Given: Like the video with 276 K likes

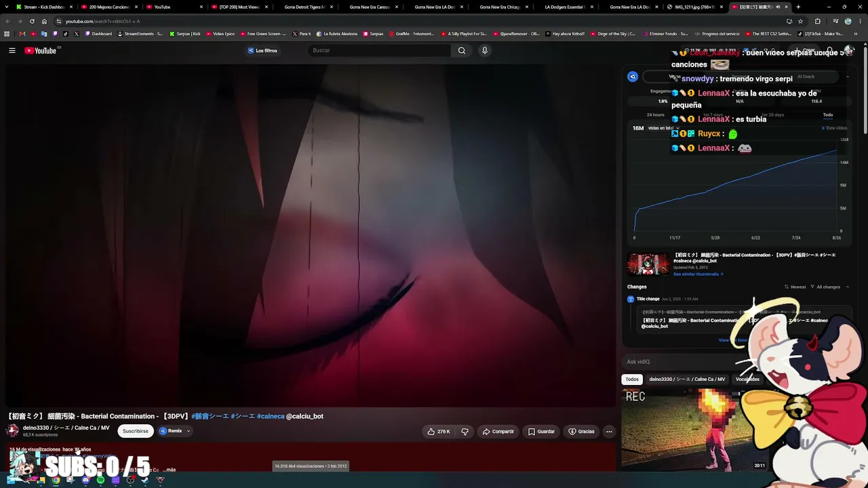Looking at the screenshot, I should click(x=438, y=431).
